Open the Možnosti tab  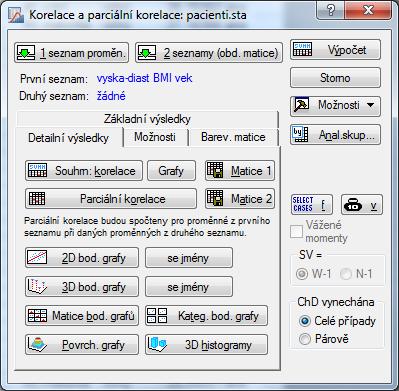coord(155,137)
